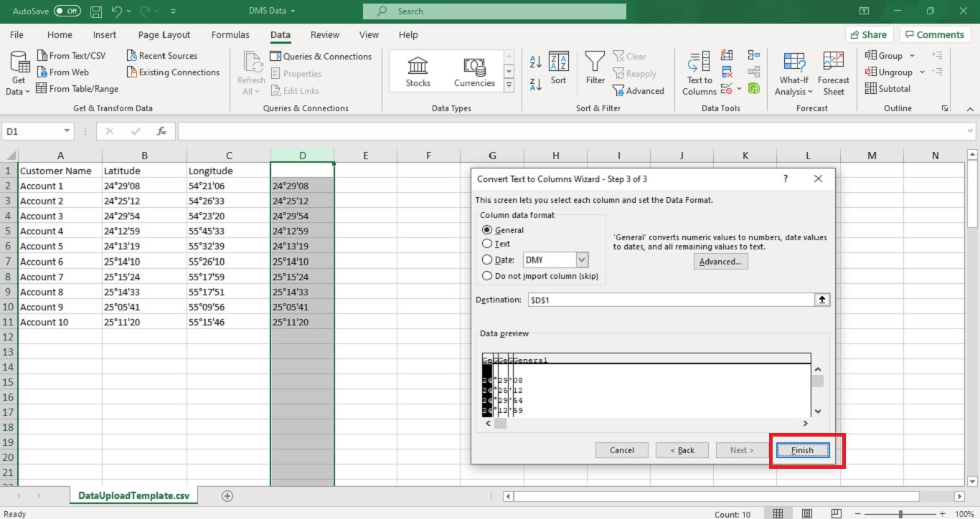Sort the data A to Z

coord(535,61)
